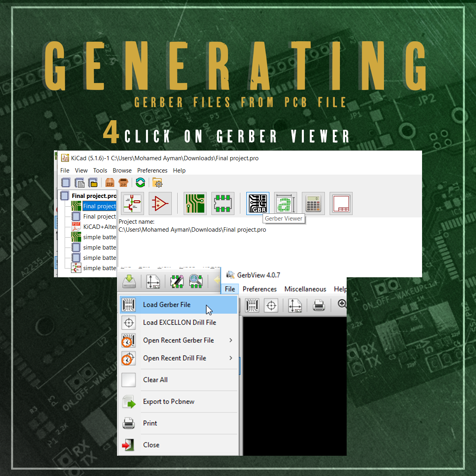This screenshot has width=476, height=476.
Task: Click the new project icon in KiCad toolbar
Action: (66, 182)
